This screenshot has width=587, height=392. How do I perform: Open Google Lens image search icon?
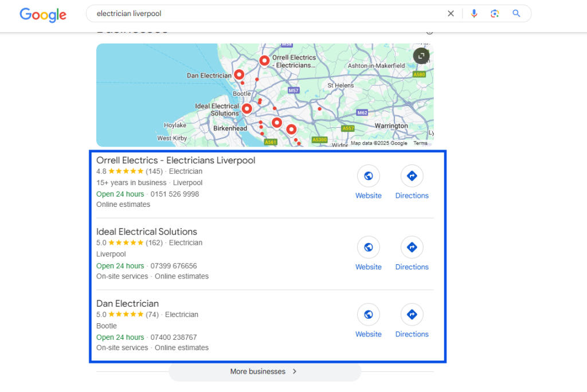coord(495,14)
